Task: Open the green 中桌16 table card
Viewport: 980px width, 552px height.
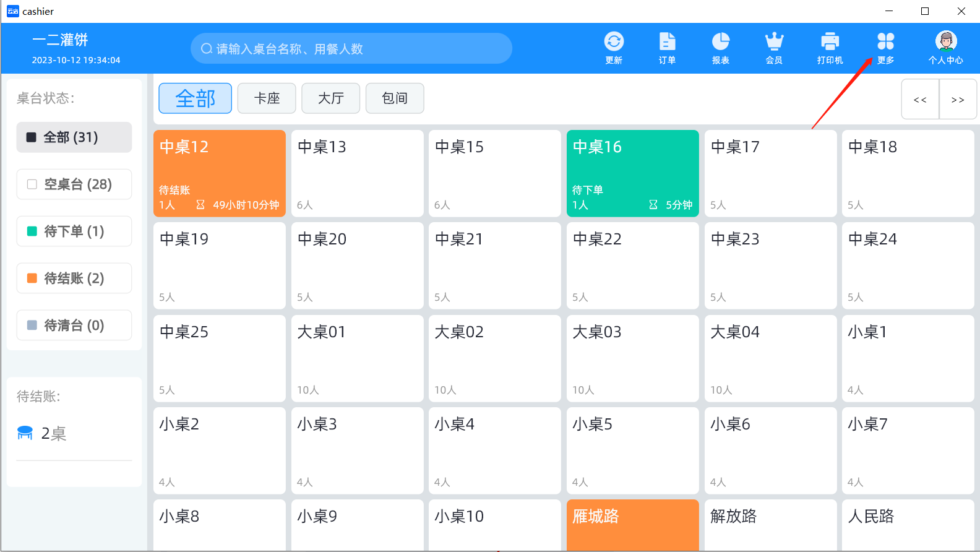Action: 633,173
